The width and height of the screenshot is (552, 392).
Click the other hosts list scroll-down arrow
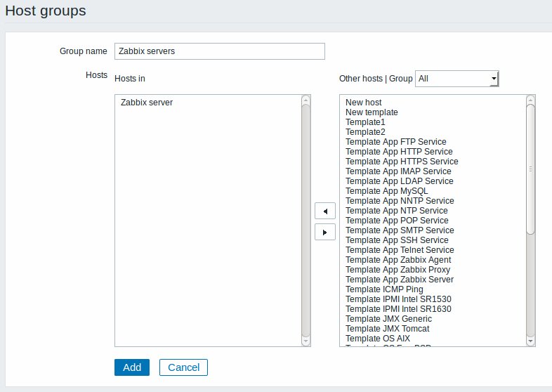pyautogui.click(x=530, y=341)
